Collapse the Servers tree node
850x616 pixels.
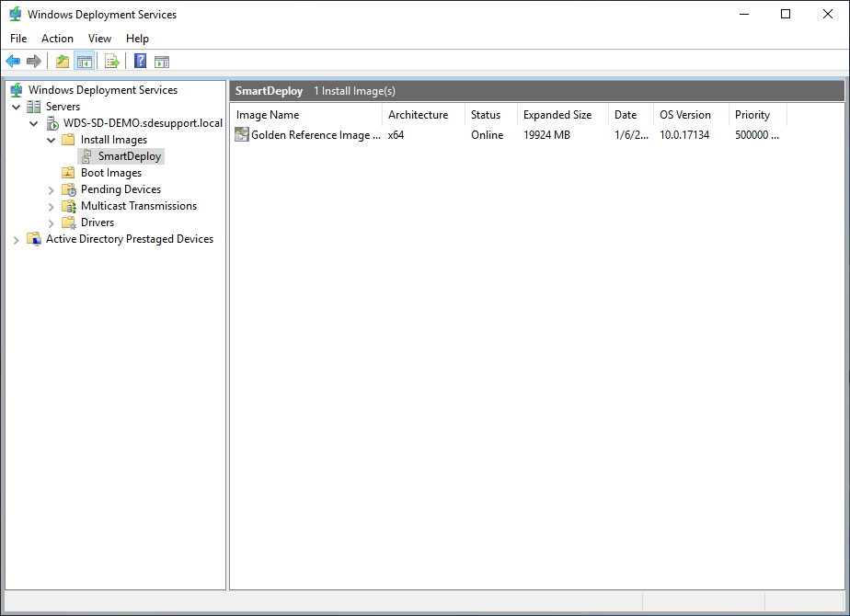[17, 107]
